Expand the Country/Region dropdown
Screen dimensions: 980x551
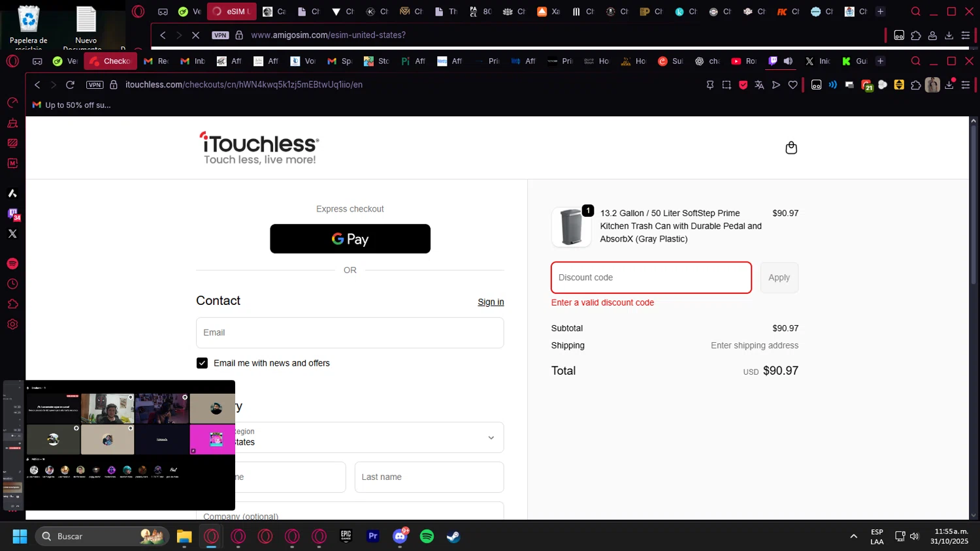click(x=350, y=437)
